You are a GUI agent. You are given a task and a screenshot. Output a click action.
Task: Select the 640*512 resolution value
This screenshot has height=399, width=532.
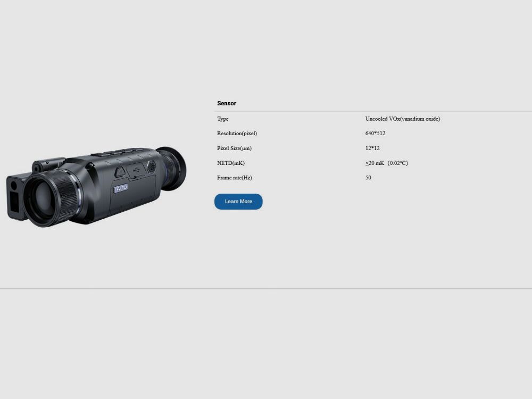pyautogui.click(x=375, y=134)
